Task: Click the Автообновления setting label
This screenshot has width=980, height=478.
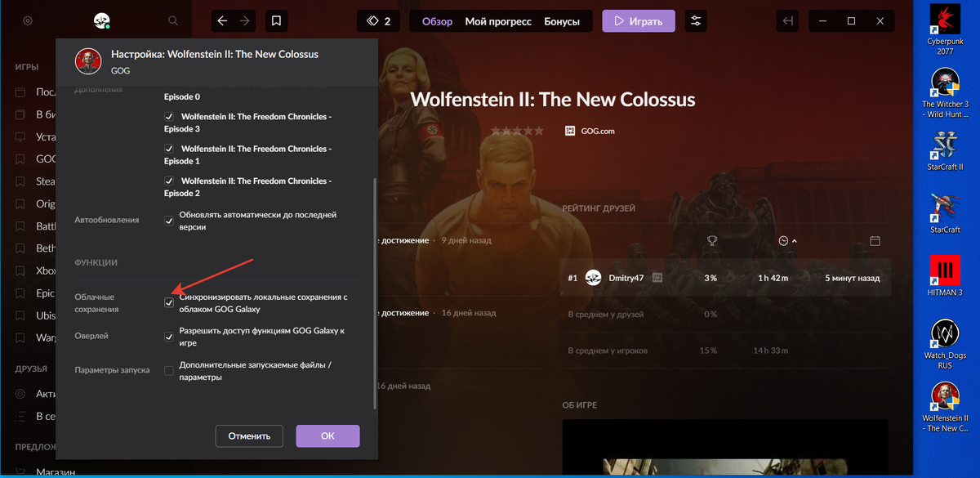Action: click(107, 220)
